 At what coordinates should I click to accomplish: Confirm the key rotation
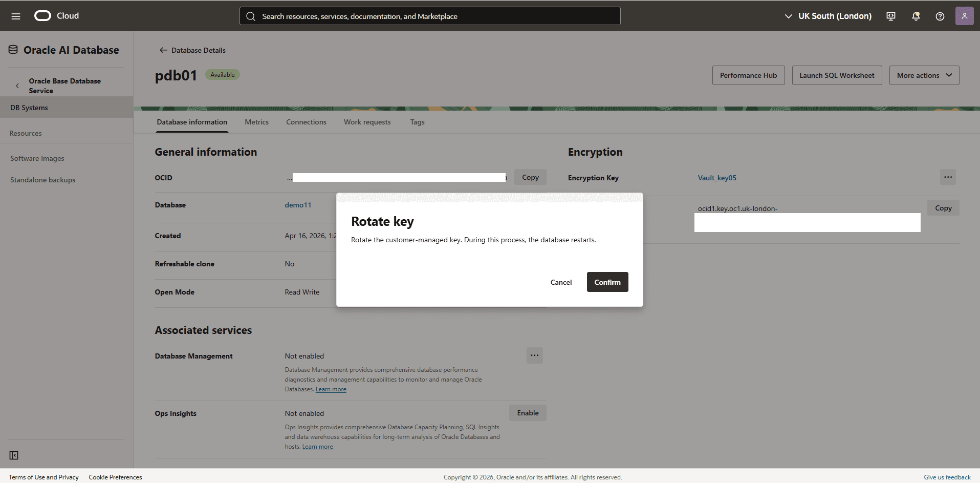coord(607,282)
